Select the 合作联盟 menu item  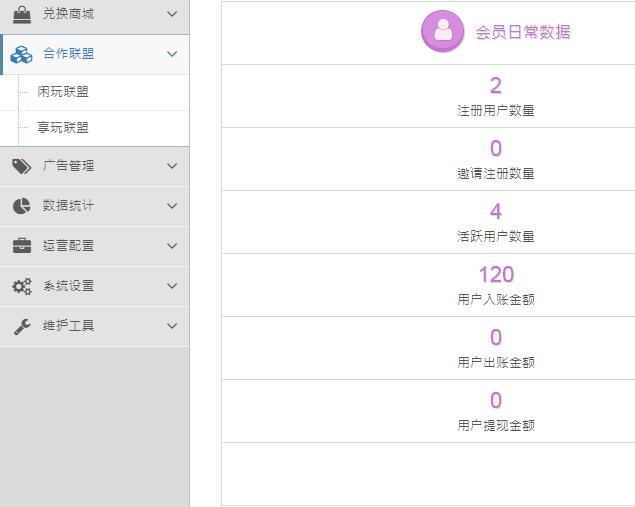[95, 54]
